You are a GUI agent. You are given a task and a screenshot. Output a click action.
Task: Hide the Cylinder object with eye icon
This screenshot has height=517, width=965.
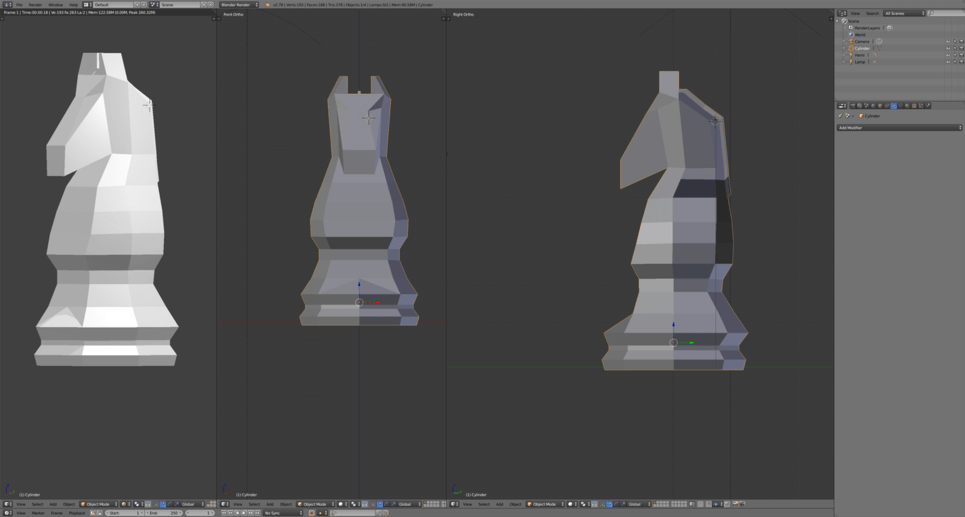coord(948,48)
